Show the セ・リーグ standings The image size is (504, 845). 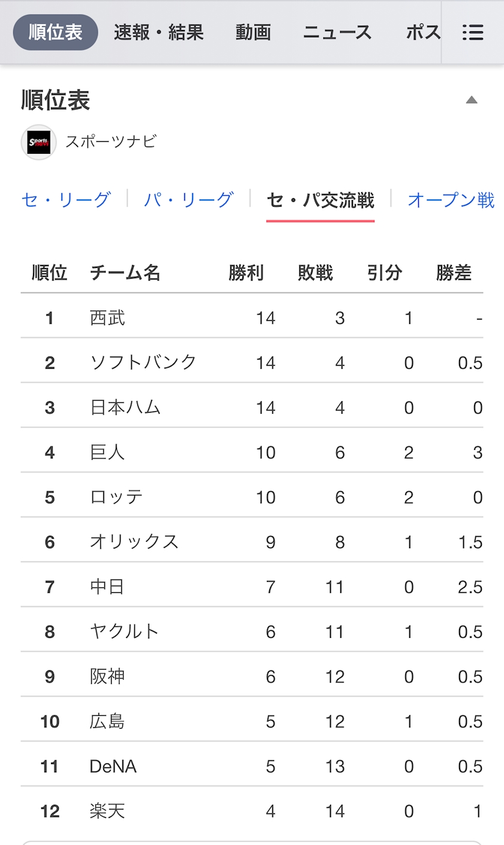(66, 199)
